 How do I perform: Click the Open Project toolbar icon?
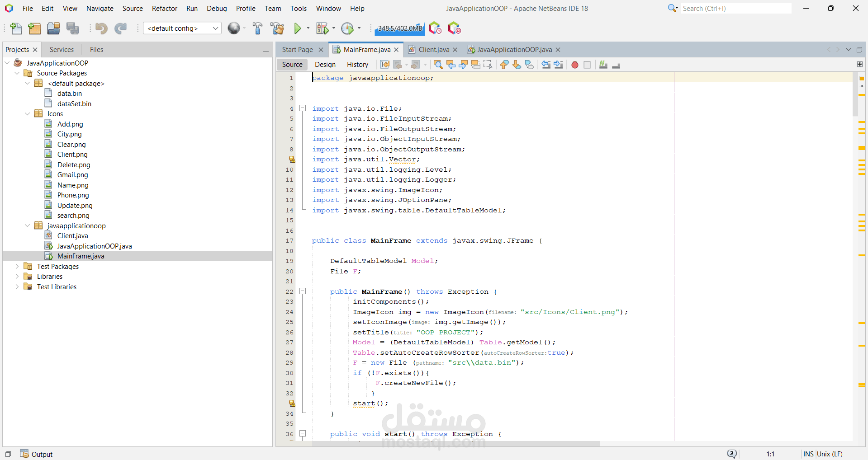53,28
